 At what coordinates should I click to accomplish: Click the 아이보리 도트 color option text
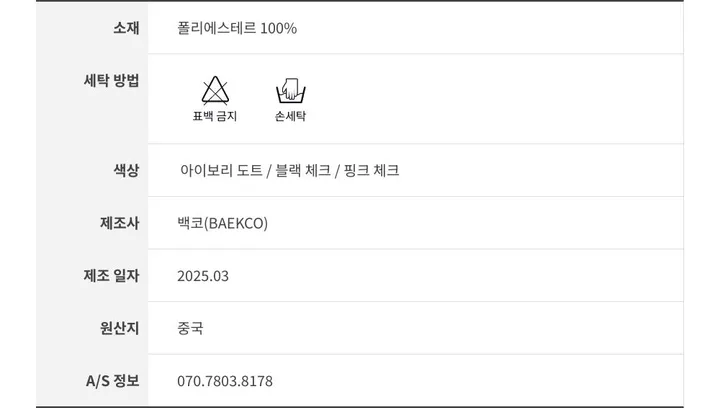(221, 171)
